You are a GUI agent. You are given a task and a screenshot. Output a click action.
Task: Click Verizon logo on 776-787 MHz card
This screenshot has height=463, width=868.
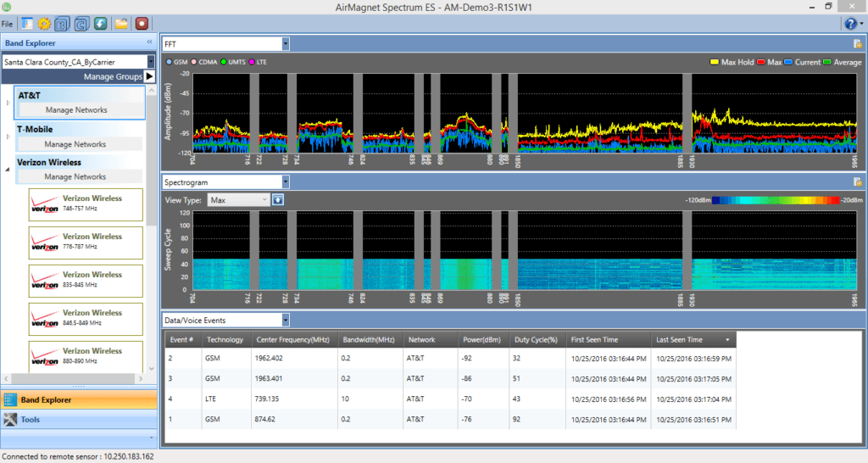44,243
